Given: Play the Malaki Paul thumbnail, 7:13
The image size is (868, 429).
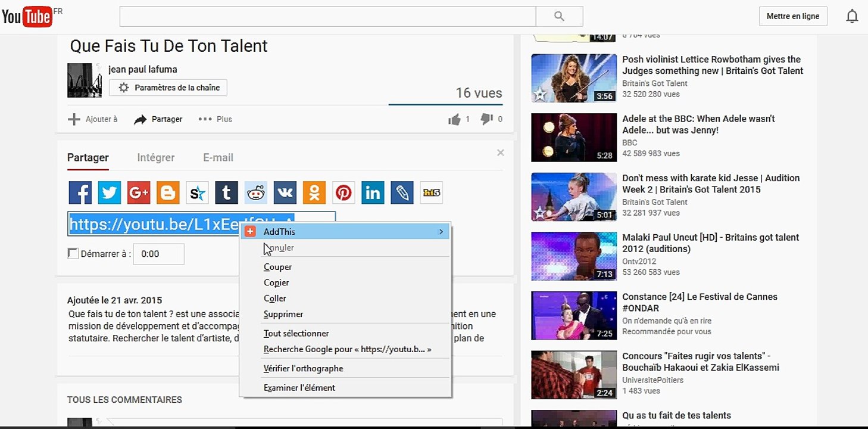Looking at the screenshot, I should point(574,256).
